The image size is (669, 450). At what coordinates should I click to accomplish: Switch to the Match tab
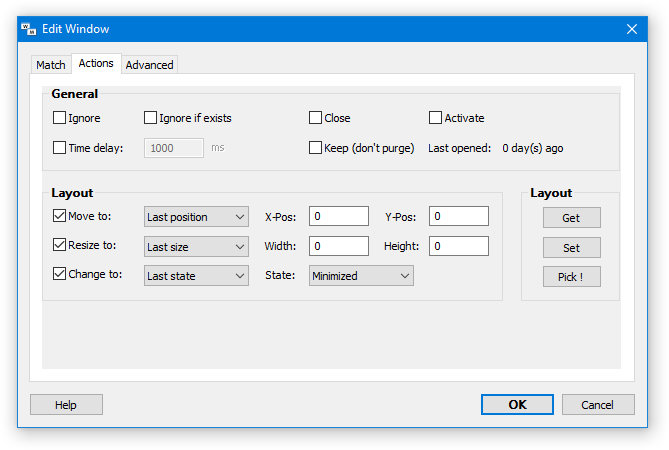point(51,65)
